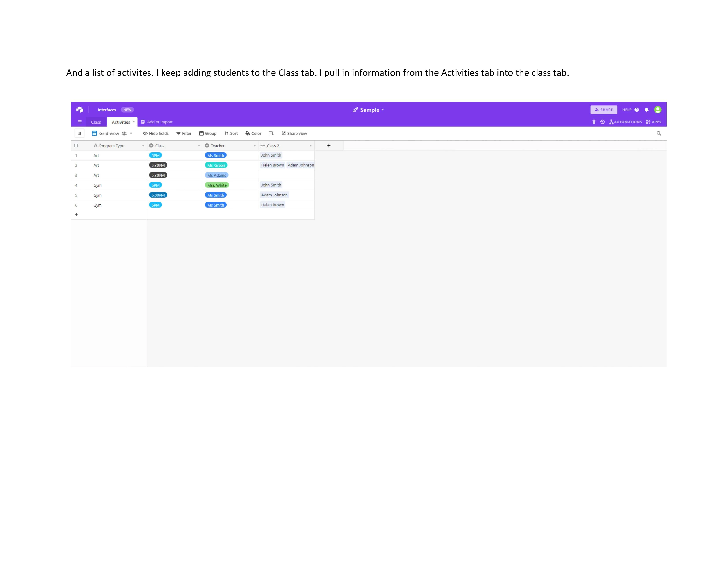Viewport: 728px width, 563px height.
Task: Click the Teacher field single-select type icon
Action: click(x=207, y=145)
